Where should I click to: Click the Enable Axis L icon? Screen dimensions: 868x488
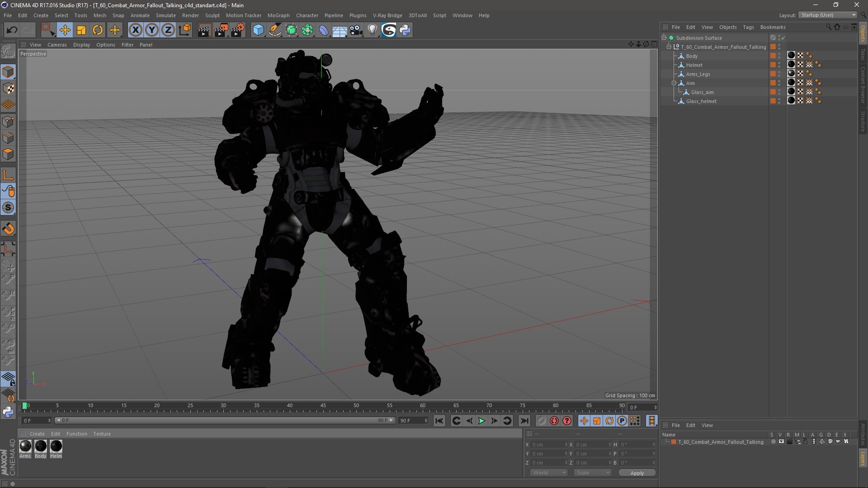click(8, 175)
